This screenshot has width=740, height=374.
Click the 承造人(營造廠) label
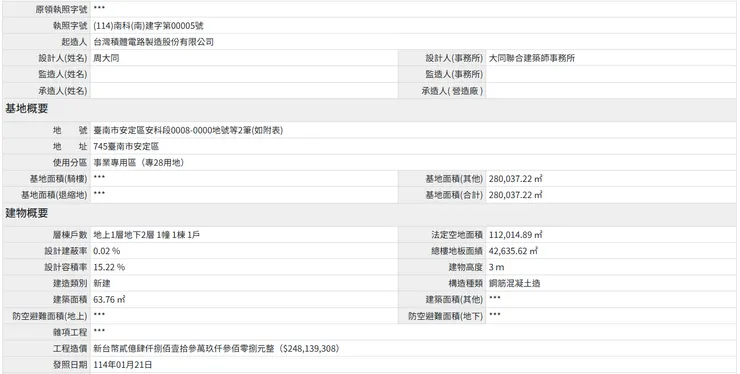click(452, 90)
